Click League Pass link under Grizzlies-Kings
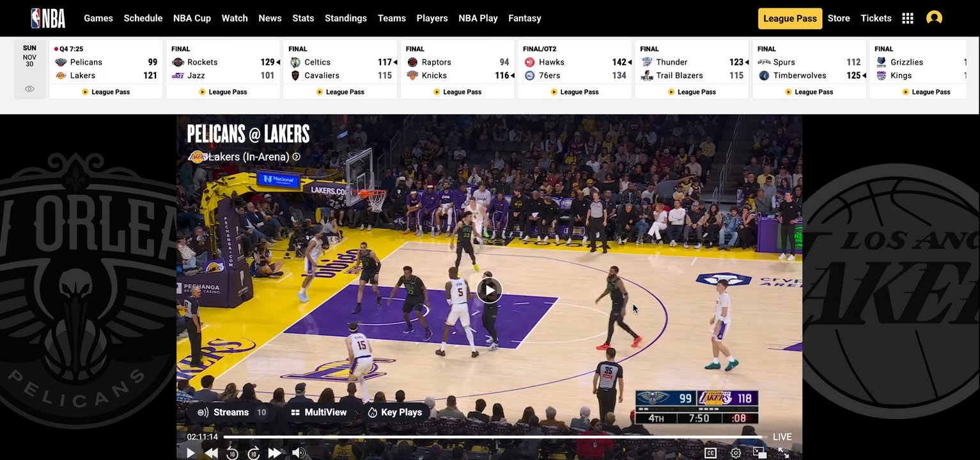The image size is (980, 460). [x=926, y=92]
